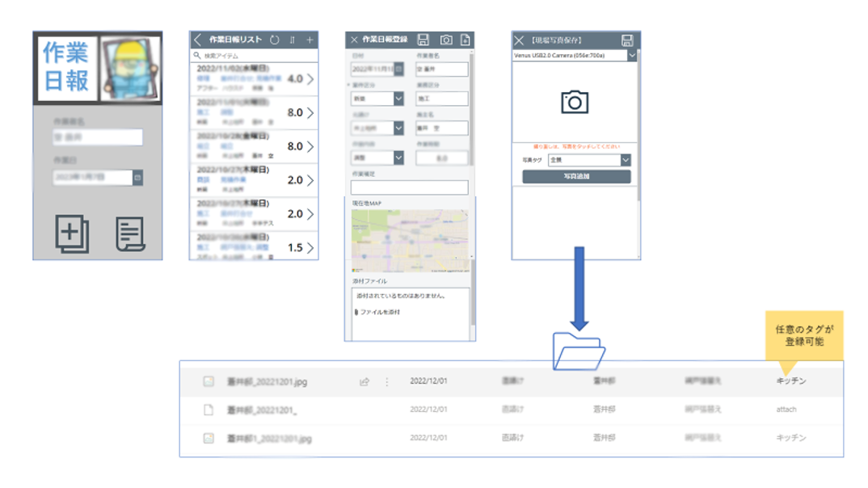Screen dimensions: 868x488
Task: Close the 作業日報登録 form
Action: click(x=354, y=40)
